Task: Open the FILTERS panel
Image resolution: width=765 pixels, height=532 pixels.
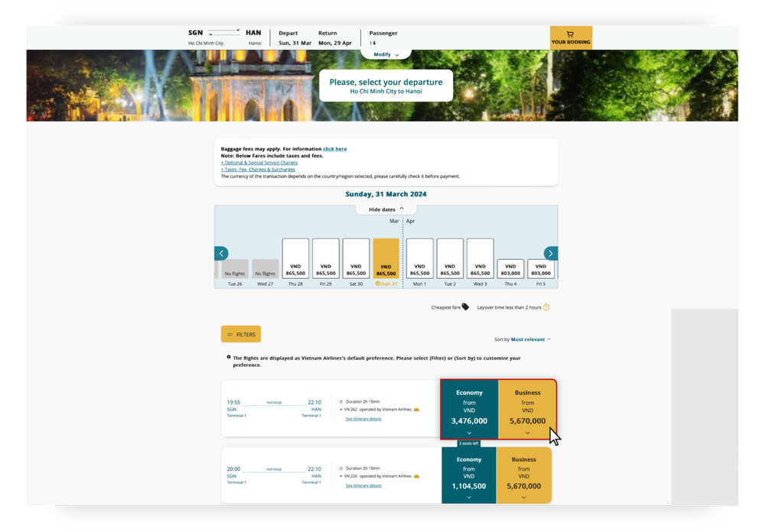Action: (x=241, y=334)
